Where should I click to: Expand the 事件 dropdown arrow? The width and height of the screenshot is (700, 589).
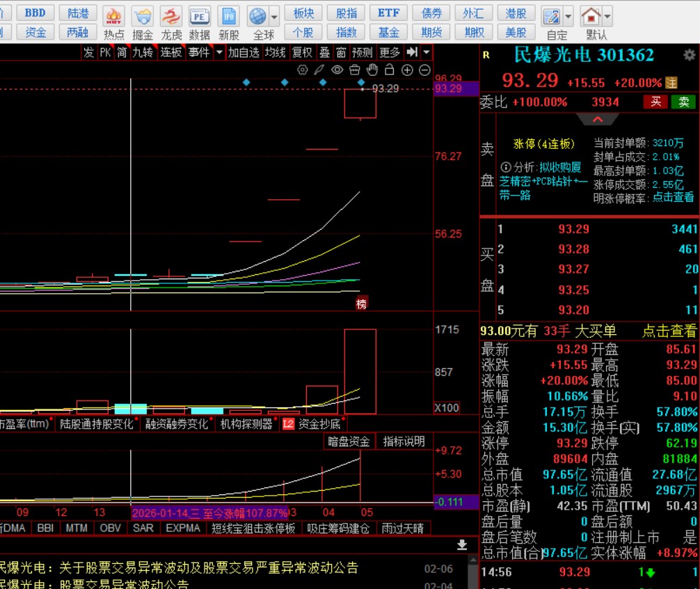pos(220,52)
